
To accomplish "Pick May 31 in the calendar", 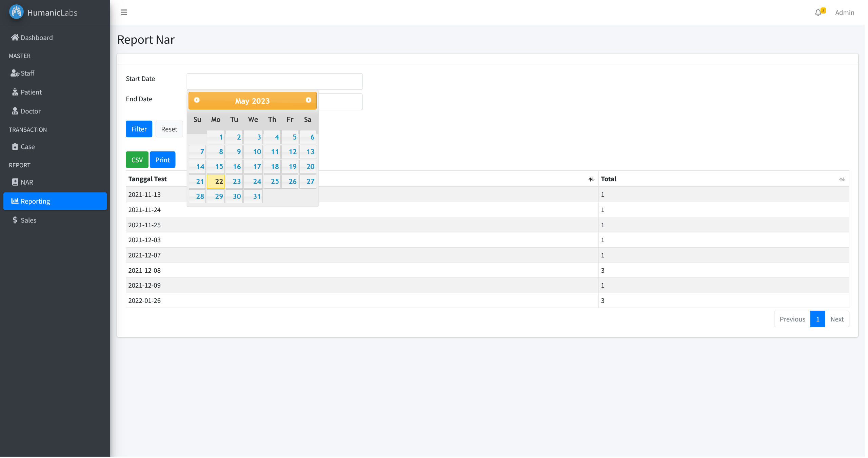I will [253, 196].
